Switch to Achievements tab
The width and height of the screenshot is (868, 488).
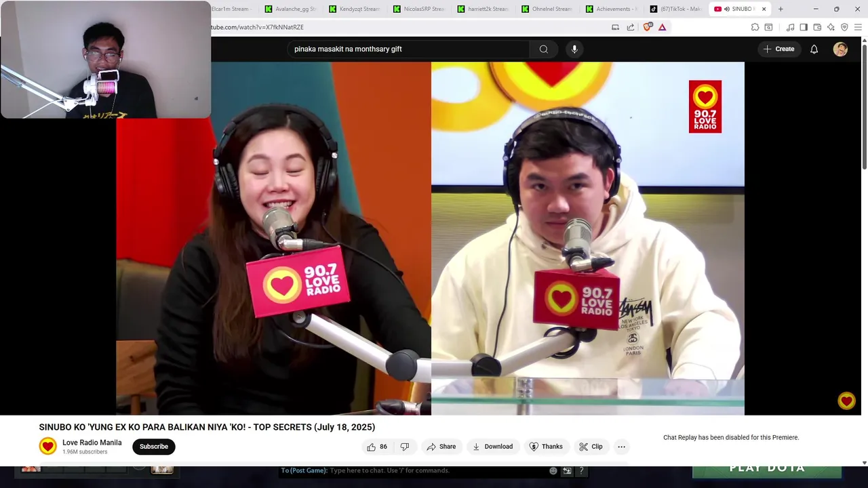coord(612,9)
